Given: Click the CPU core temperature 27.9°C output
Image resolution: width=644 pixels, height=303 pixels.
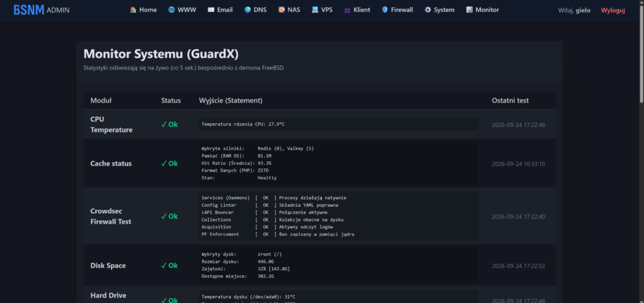Looking at the screenshot, I should point(243,124).
